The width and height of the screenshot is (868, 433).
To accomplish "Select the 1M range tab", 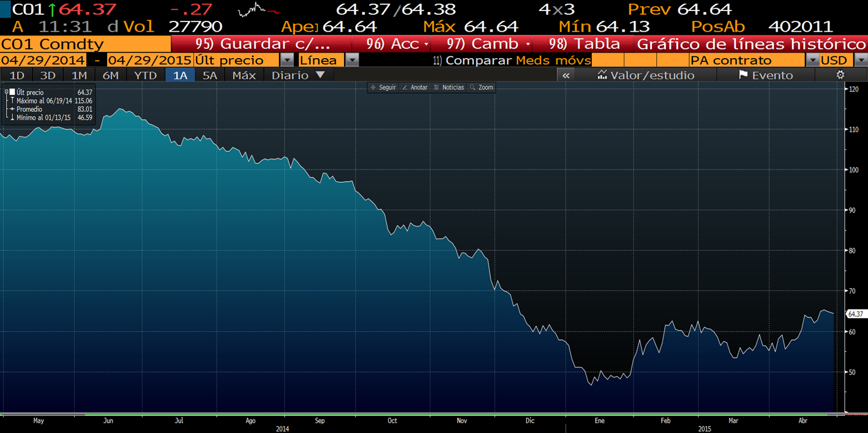I will 80,75.
